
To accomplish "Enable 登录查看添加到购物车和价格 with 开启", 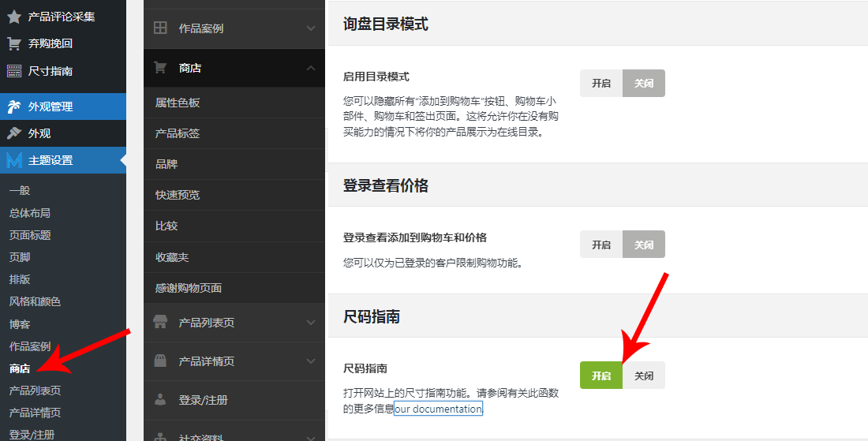I will coord(601,245).
